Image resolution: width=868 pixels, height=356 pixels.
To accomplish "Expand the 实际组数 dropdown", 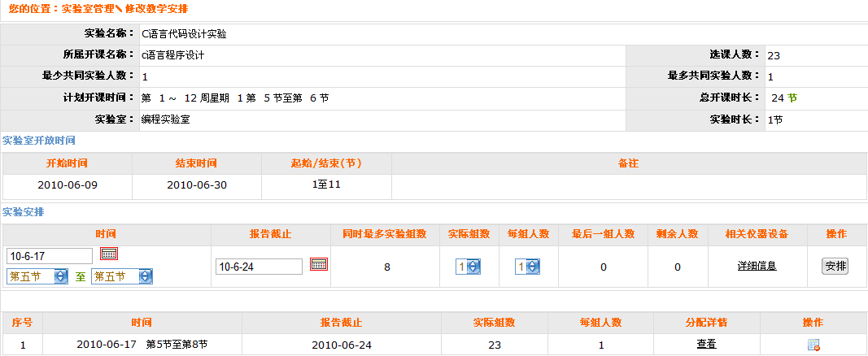I will pyautogui.click(x=468, y=267).
